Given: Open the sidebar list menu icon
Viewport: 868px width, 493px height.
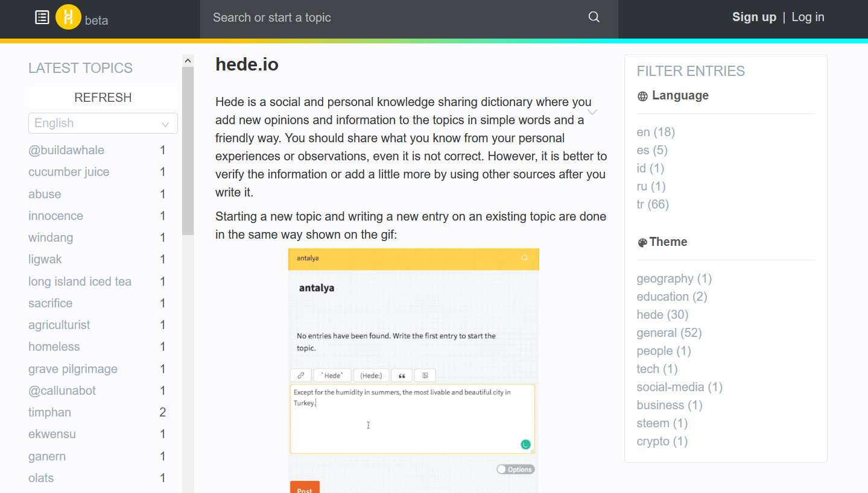Looking at the screenshot, I should coord(42,17).
